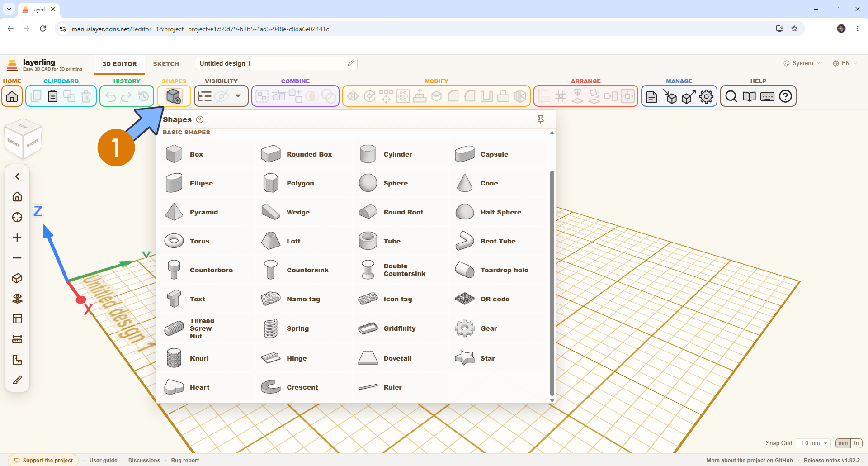
Task: Switch to the 3D EDITOR tab
Action: click(x=119, y=64)
